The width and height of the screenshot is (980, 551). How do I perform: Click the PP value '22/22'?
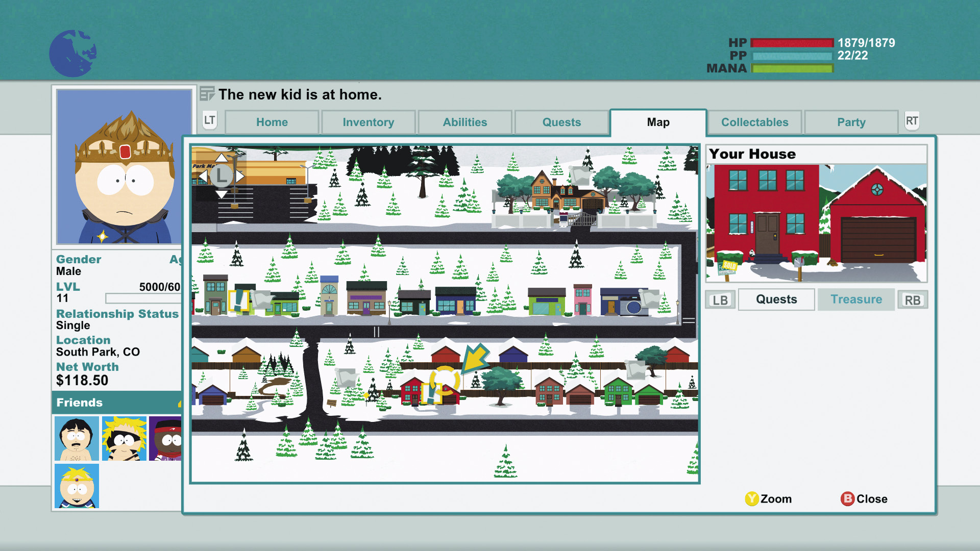(852, 56)
